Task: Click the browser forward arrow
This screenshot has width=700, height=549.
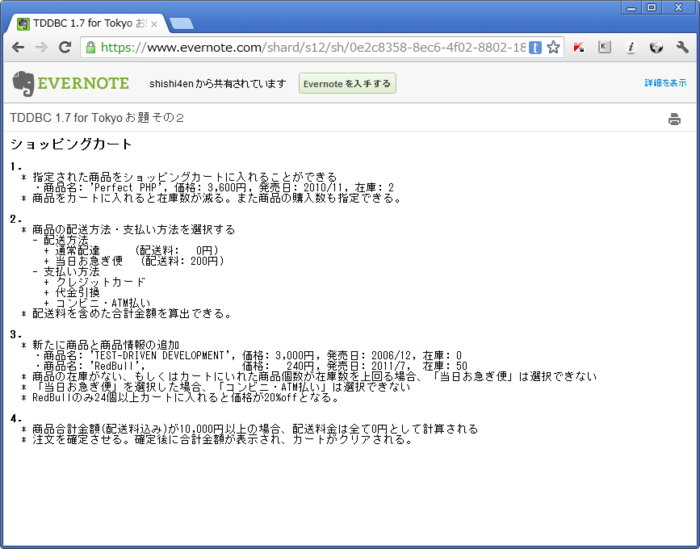Action: coord(42,47)
